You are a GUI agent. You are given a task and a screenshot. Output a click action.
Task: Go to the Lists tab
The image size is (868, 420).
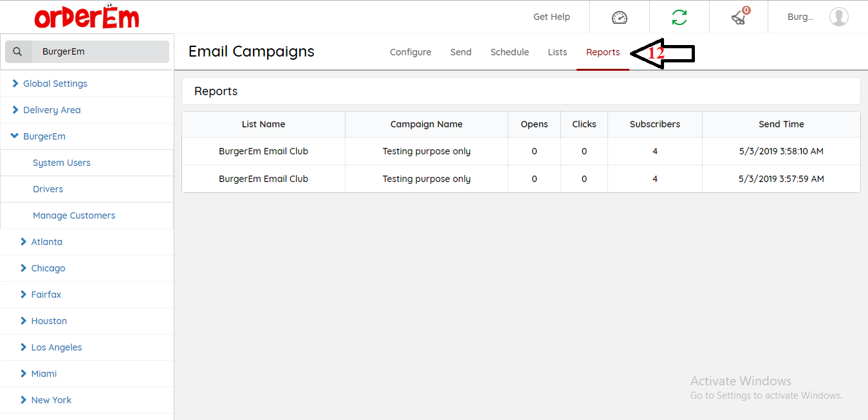[557, 52]
